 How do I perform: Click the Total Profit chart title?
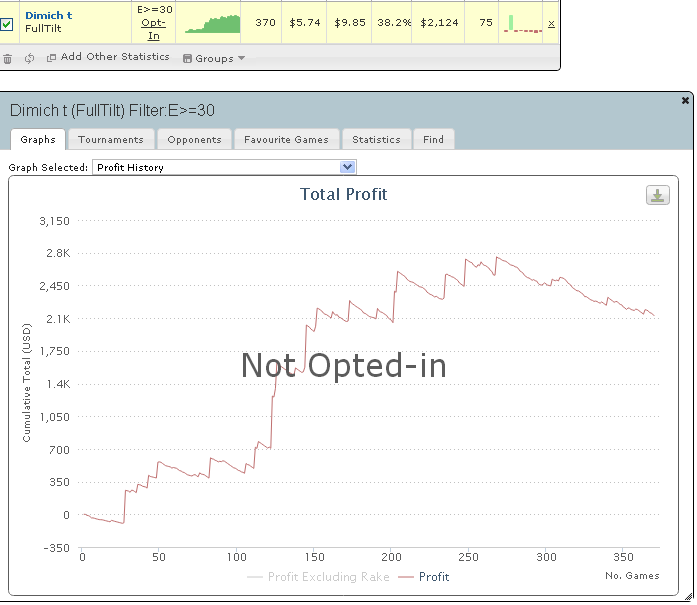[343, 194]
